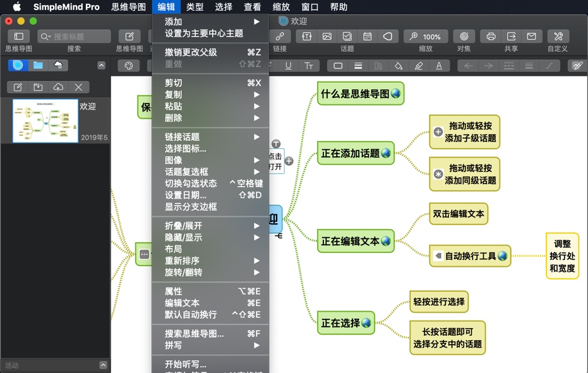Click the stroke color pen icon
The width and height of the screenshot is (588, 373).
(x=419, y=66)
